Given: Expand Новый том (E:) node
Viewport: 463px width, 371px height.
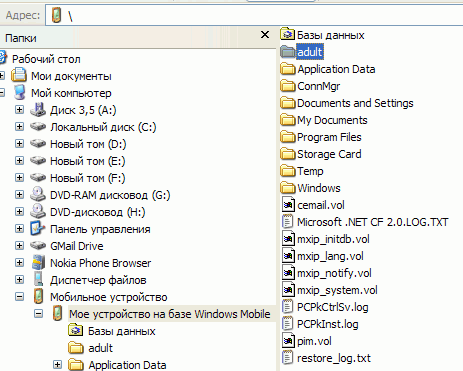Looking at the screenshot, I should (19, 161).
